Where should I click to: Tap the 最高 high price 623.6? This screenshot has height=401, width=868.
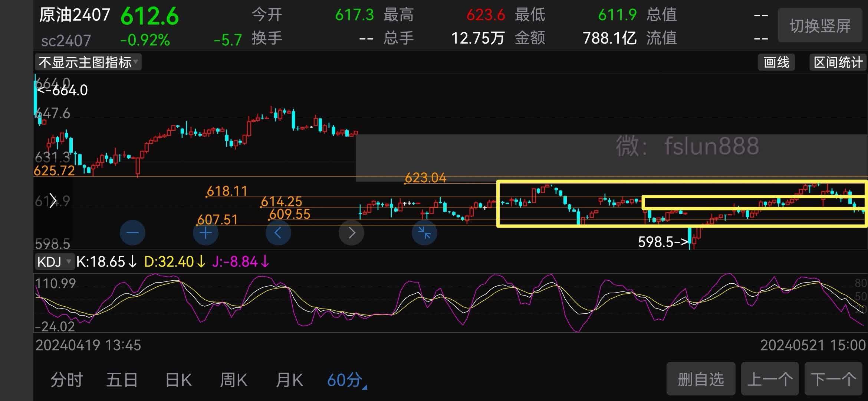point(486,15)
